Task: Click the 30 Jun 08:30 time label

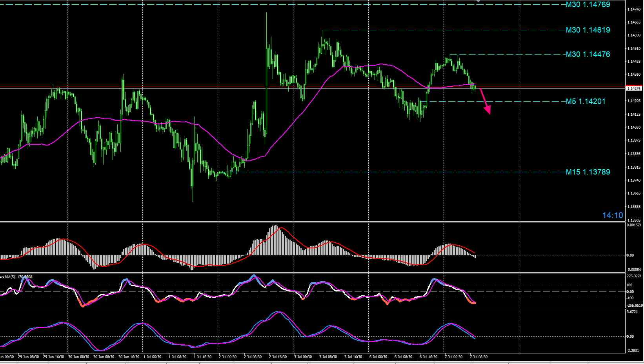Action: pyautogui.click(x=104, y=357)
